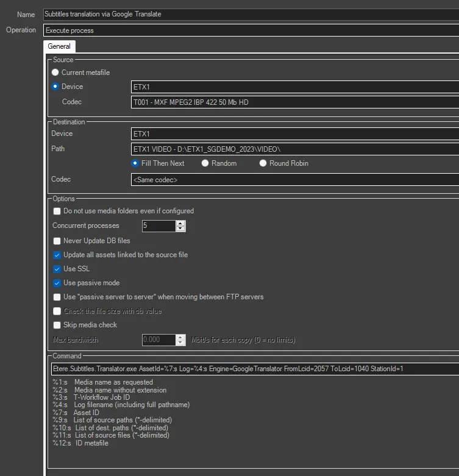Open the Operation dropdown showing Execute process
459x476 pixels.
click(x=250, y=30)
